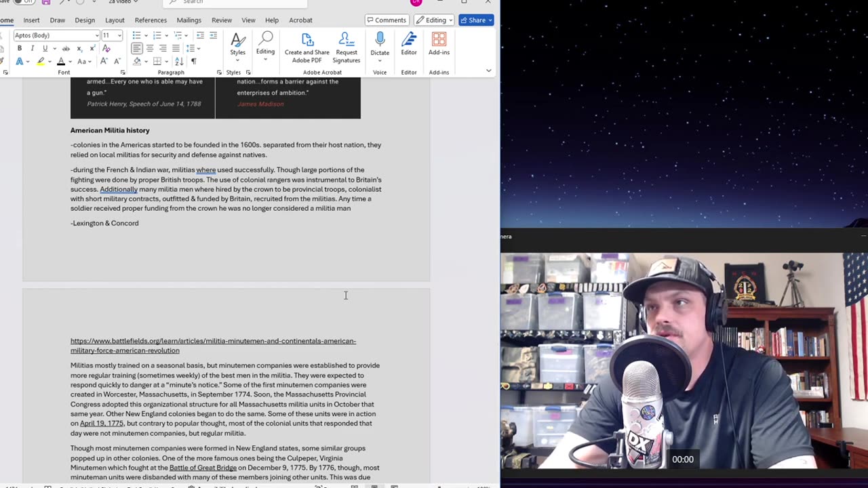
Task: Apply a multilevel list
Action: tap(178, 35)
